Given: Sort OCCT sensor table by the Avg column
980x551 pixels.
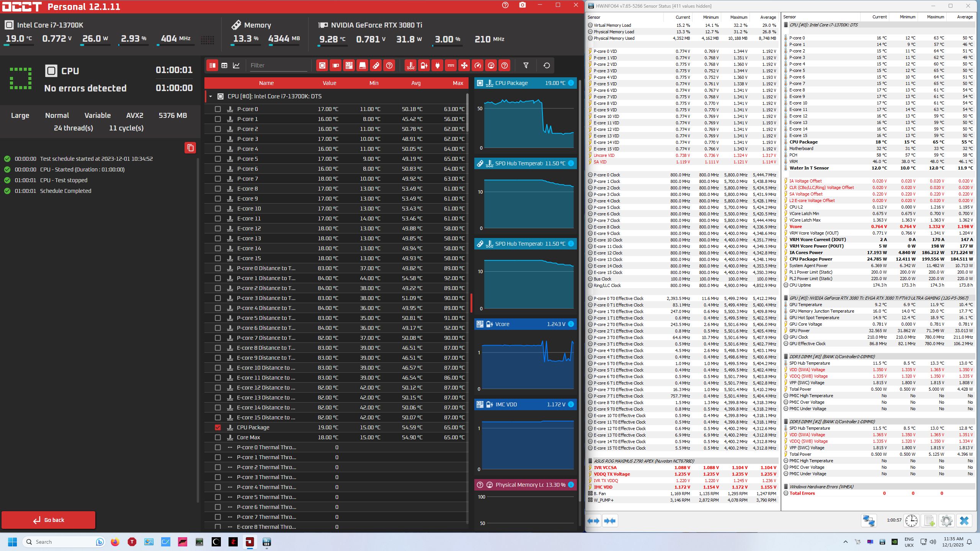Looking at the screenshot, I should coord(416,83).
